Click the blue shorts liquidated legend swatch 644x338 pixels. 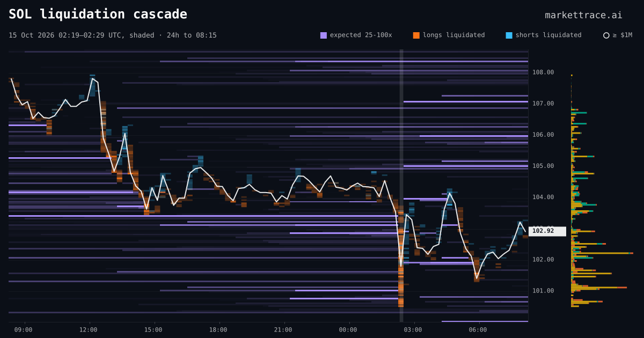click(x=509, y=35)
